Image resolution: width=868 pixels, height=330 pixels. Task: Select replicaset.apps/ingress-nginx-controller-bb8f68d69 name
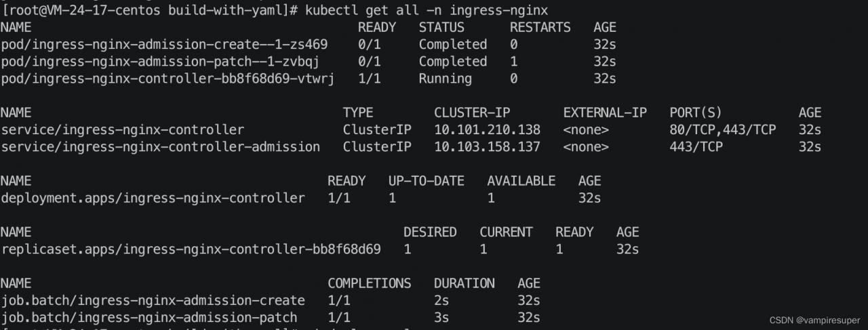click(x=191, y=249)
